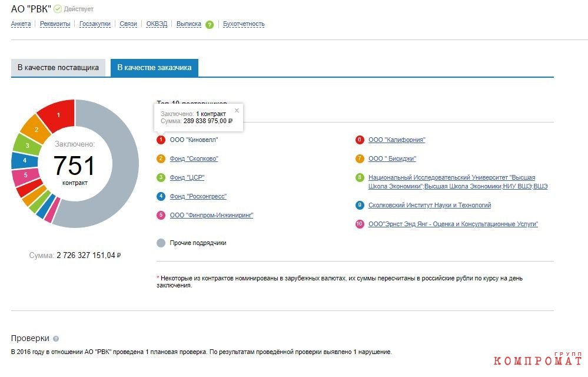Click the green Действует status checkmark icon
The height and width of the screenshot is (377, 588).
[58, 9]
